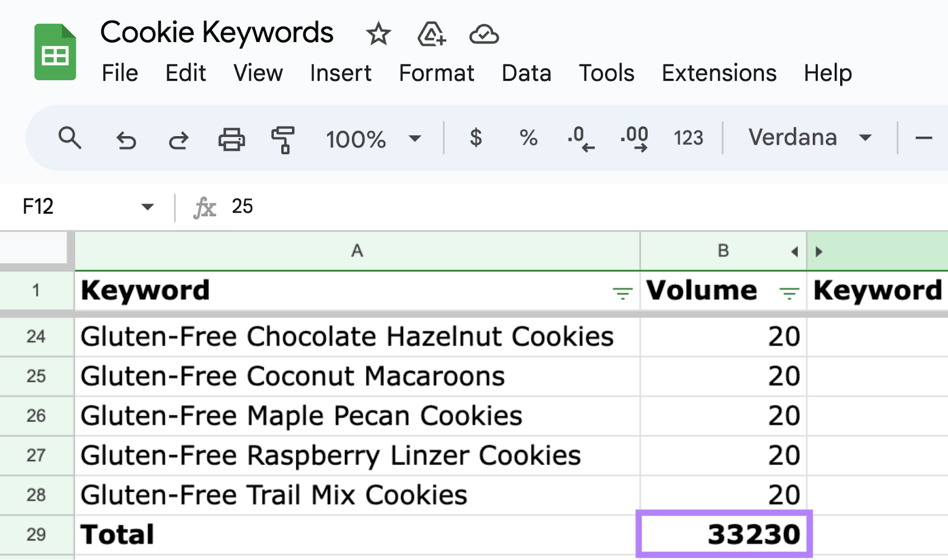Format selection as currency

[475, 139]
